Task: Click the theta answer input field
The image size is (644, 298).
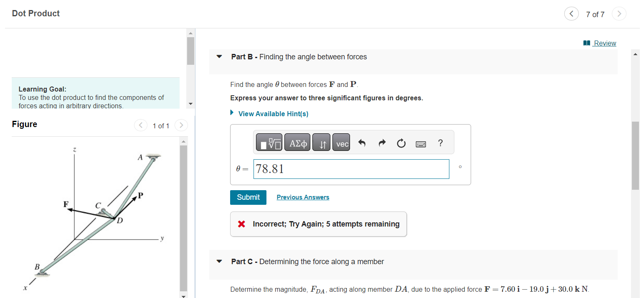Action: pyautogui.click(x=351, y=169)
